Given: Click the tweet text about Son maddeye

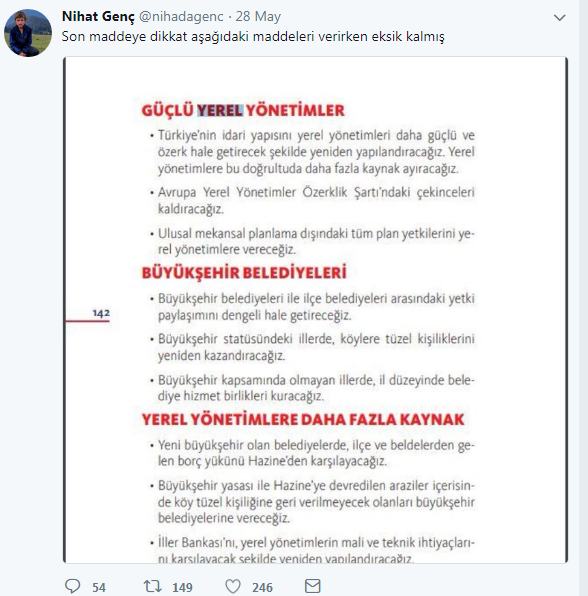Looking at the screenshot, I should (253, 36).
